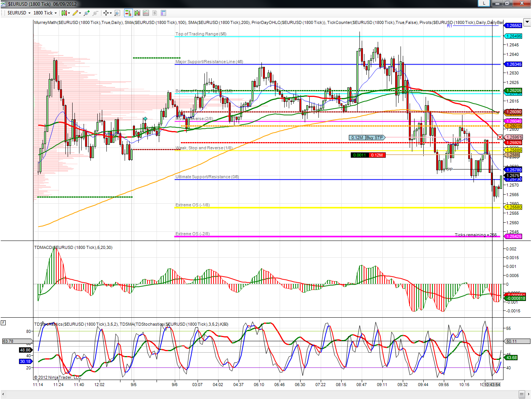Grab the horizontal scrollbar thumb

(522, 394)
